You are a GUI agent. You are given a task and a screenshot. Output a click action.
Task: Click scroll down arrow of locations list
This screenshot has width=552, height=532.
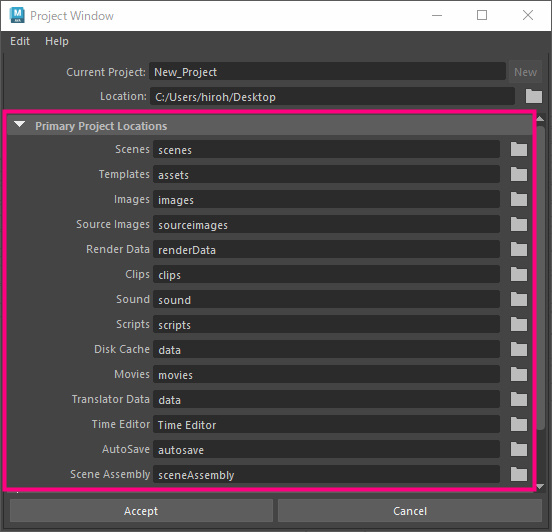(540, 487)
